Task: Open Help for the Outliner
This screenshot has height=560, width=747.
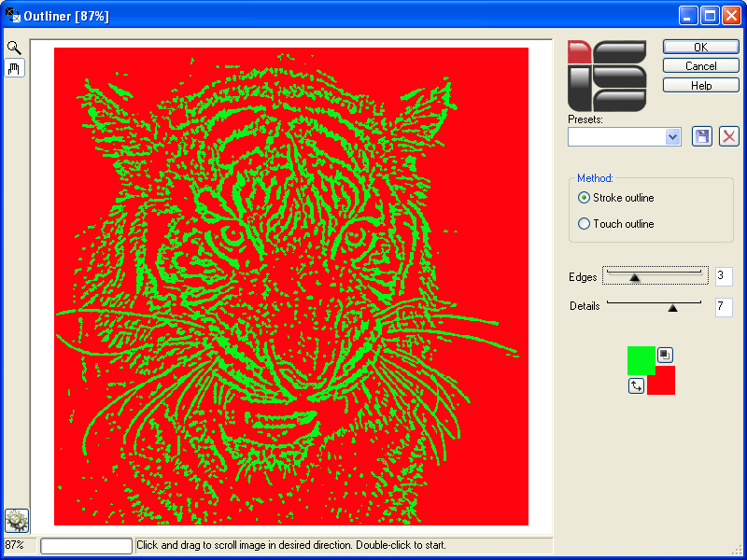Action: (700, 86)
